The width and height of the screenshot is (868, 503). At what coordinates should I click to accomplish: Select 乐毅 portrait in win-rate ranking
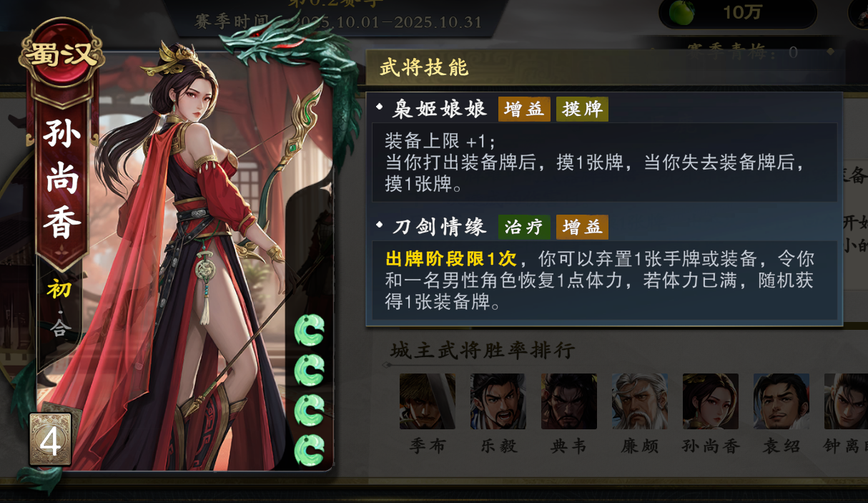tap(498, 401)
